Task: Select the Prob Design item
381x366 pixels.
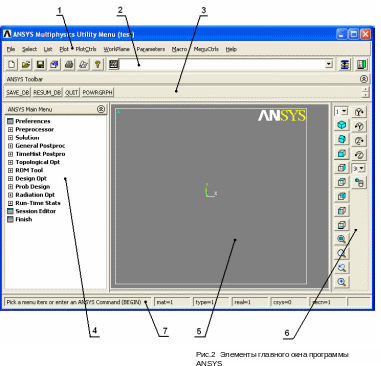Action: 33,187
